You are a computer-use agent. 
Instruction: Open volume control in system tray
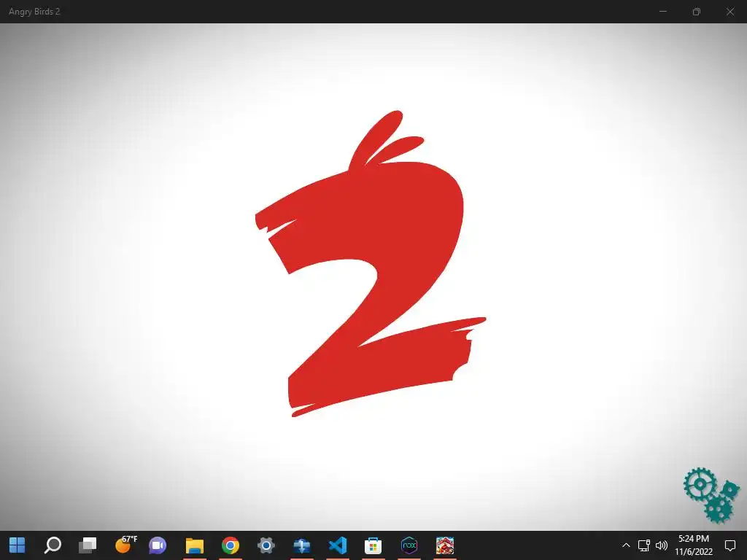[662, 545]
